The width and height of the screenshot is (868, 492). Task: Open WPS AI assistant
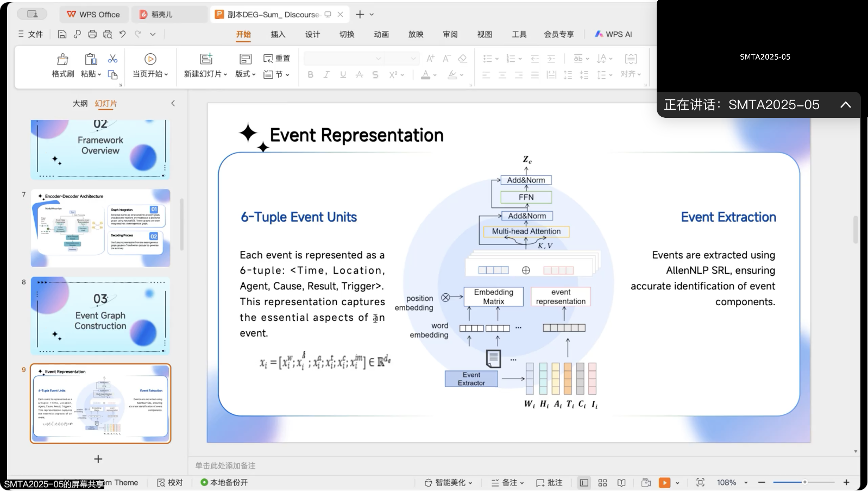pyautogui.click(x=613, y=34)
